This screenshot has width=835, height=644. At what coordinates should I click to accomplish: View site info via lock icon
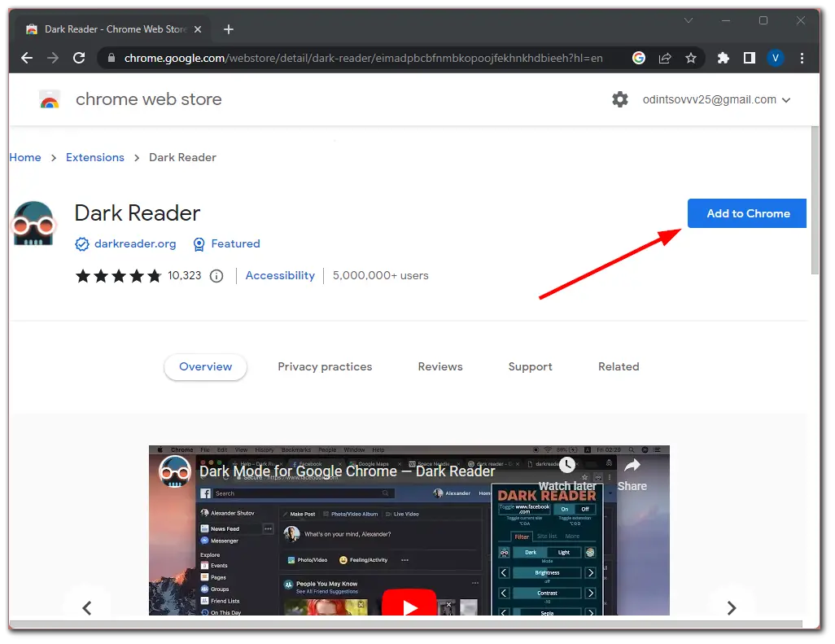click(x=111, y=58)
